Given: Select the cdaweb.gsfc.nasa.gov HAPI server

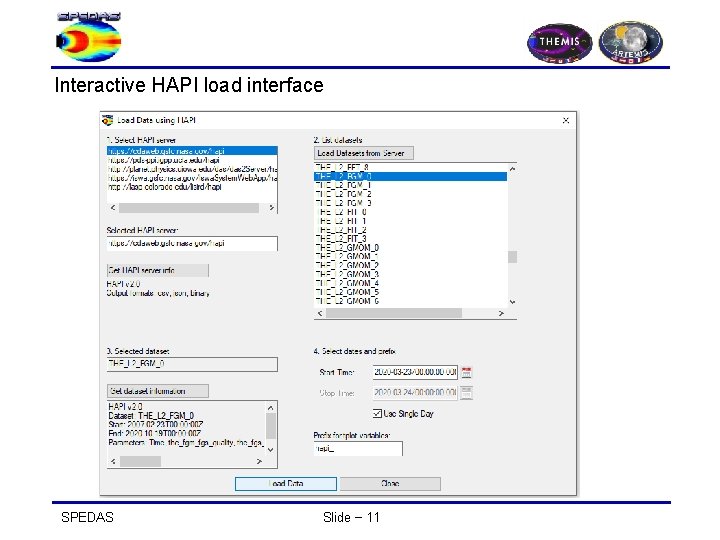Looking at the screenshot, I should pos(192,151).
